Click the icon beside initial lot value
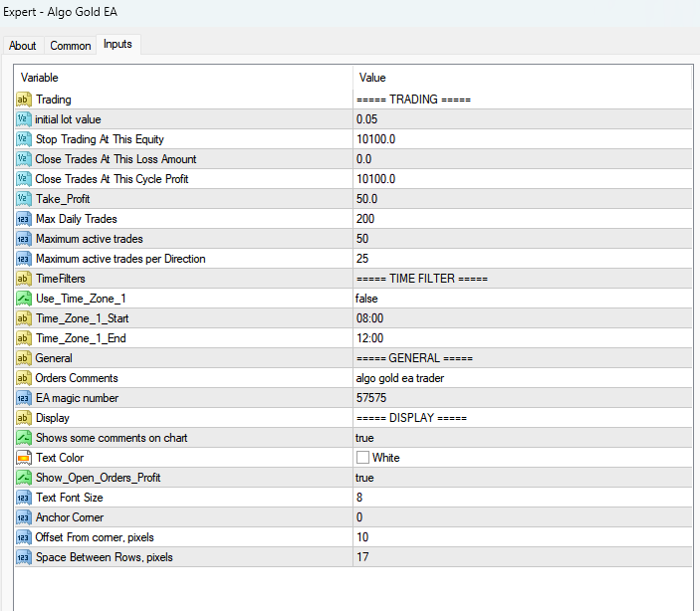This screenshot has width=700, height=611. (x=24, y=119)
